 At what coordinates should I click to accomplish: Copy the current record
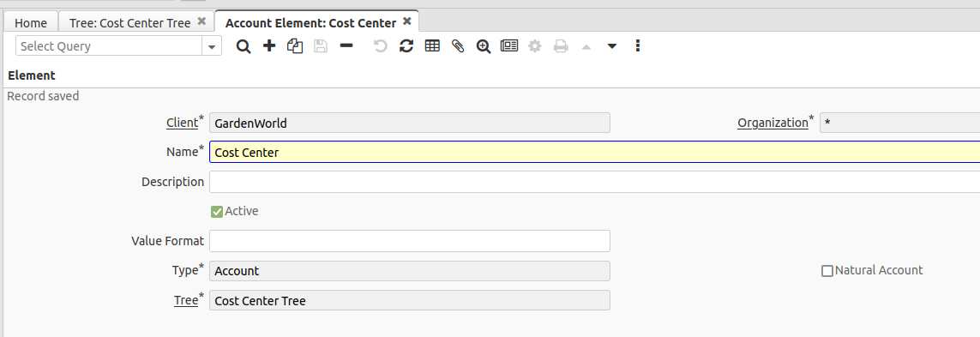point(295,45)
